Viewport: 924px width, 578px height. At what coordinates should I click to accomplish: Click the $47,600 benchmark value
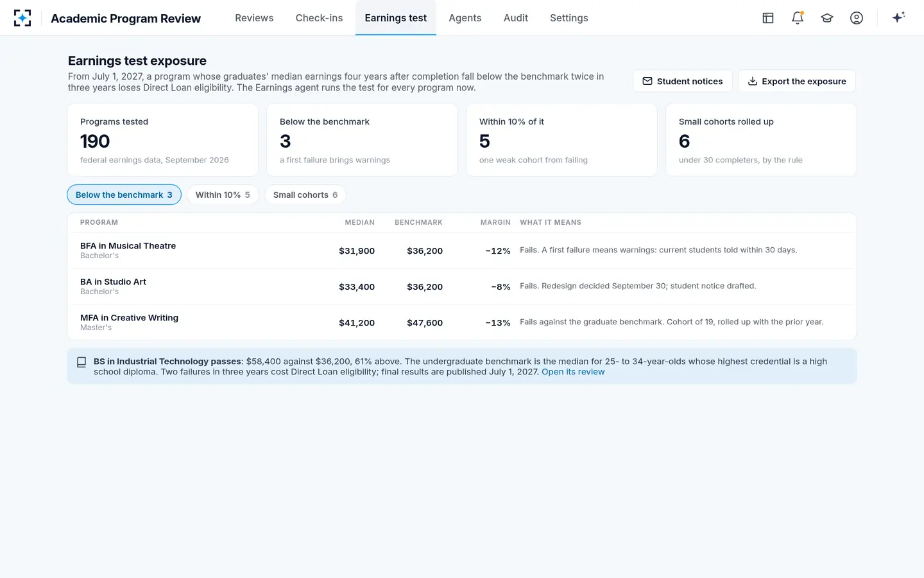[x=425, y=323]
